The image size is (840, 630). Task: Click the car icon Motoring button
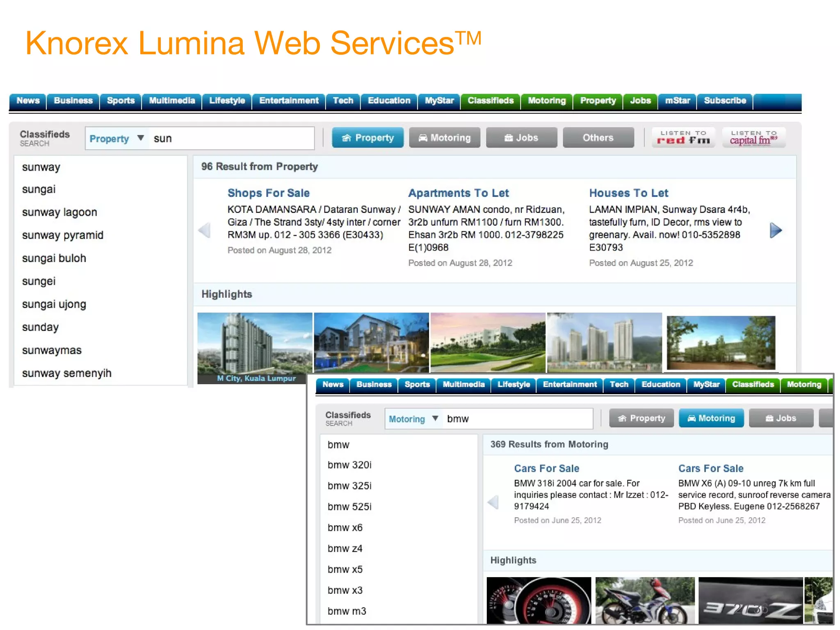444,138
